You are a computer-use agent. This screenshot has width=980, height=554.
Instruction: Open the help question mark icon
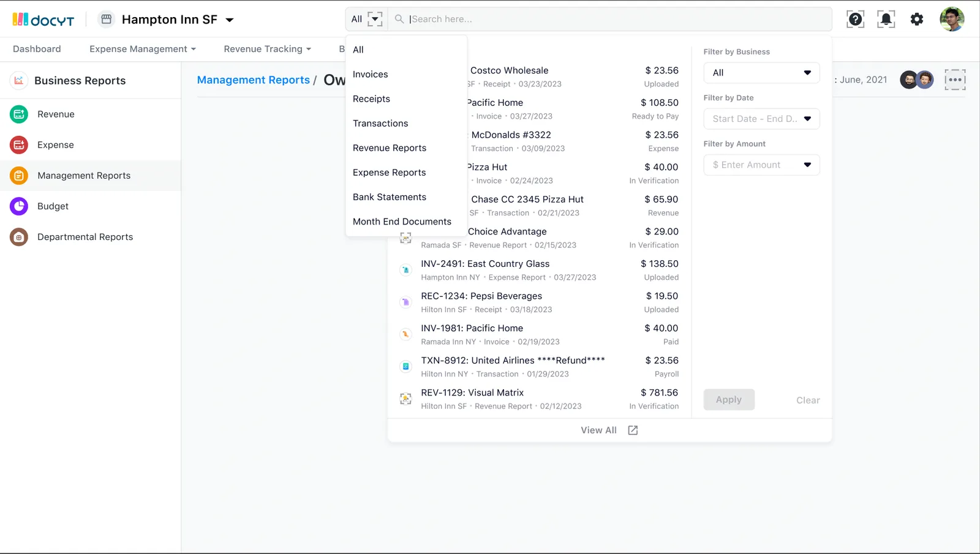pos(855,19)
